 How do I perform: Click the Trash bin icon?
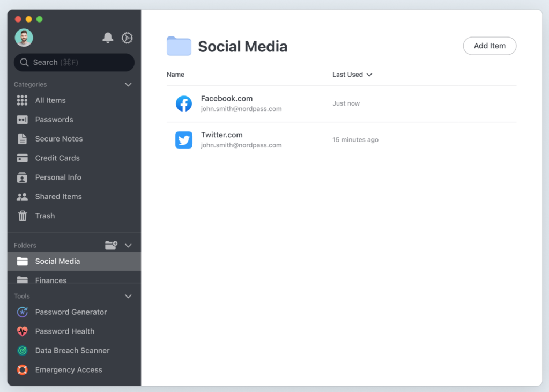pos(23,216)
